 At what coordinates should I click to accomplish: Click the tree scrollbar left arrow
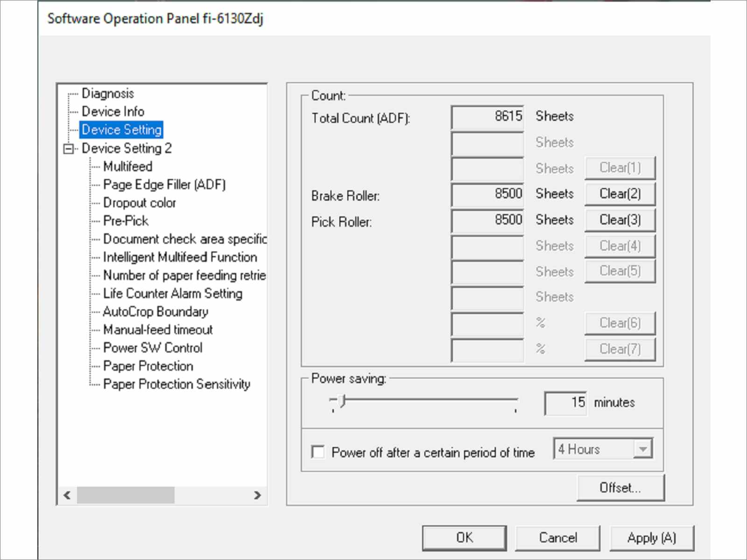(67, 495)
